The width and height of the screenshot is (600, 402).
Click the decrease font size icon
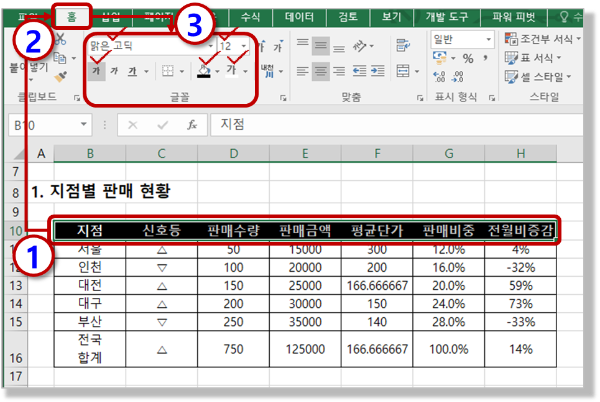tap(278, 47)
